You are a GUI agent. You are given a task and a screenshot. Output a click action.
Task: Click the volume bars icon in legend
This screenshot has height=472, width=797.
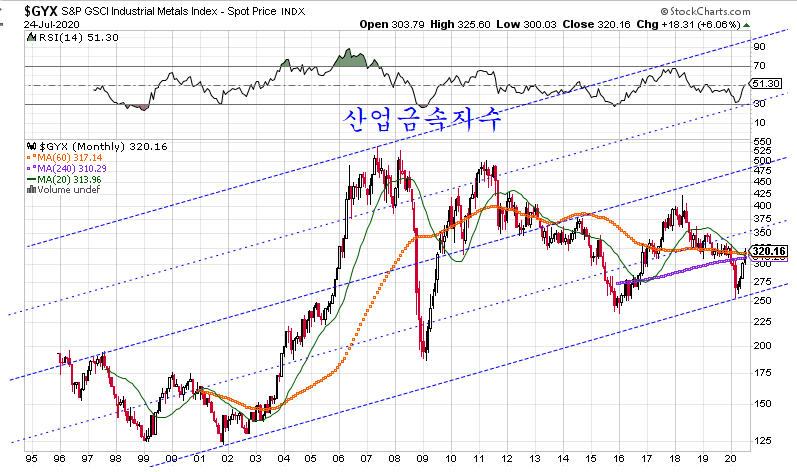tap(32, 190)
